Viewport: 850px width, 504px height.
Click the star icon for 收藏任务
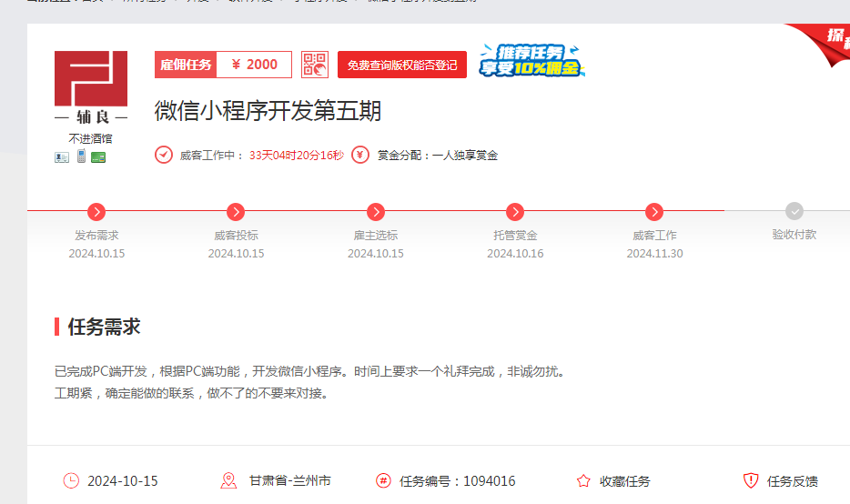[583, 480]
